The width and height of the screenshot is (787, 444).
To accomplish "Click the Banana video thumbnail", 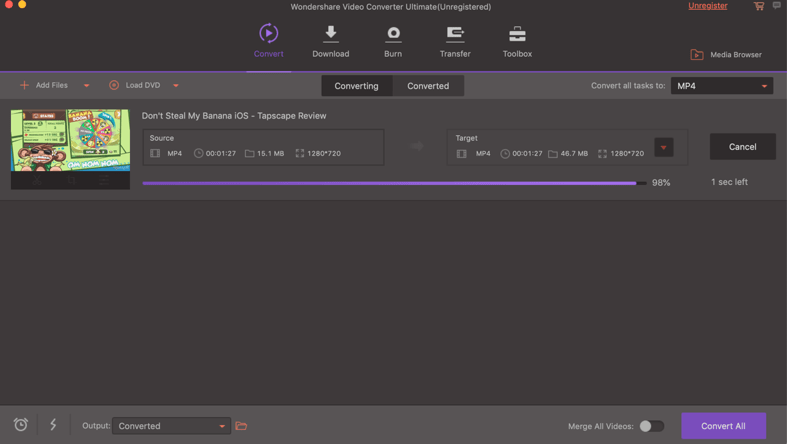I will (70, 140).
